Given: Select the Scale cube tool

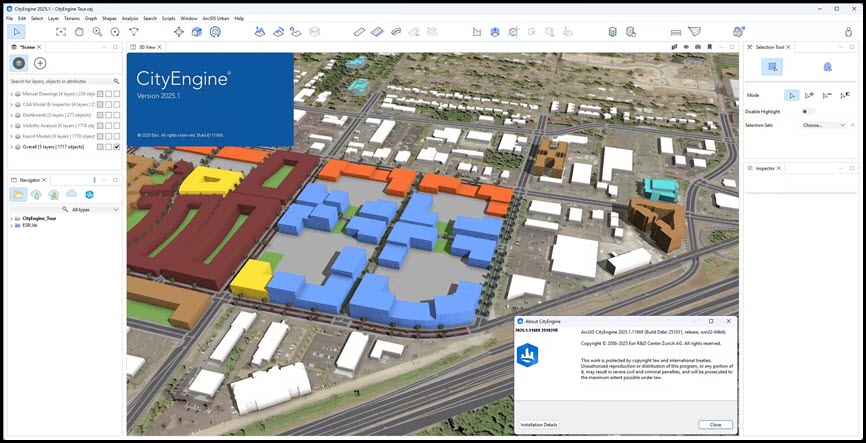Looking at the screenshot, I should pos(197,32).
